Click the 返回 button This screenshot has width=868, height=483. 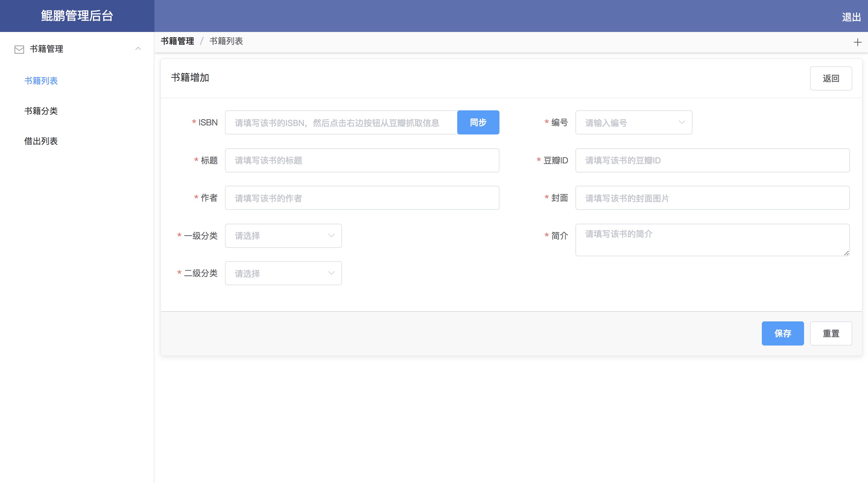point(831,78)
